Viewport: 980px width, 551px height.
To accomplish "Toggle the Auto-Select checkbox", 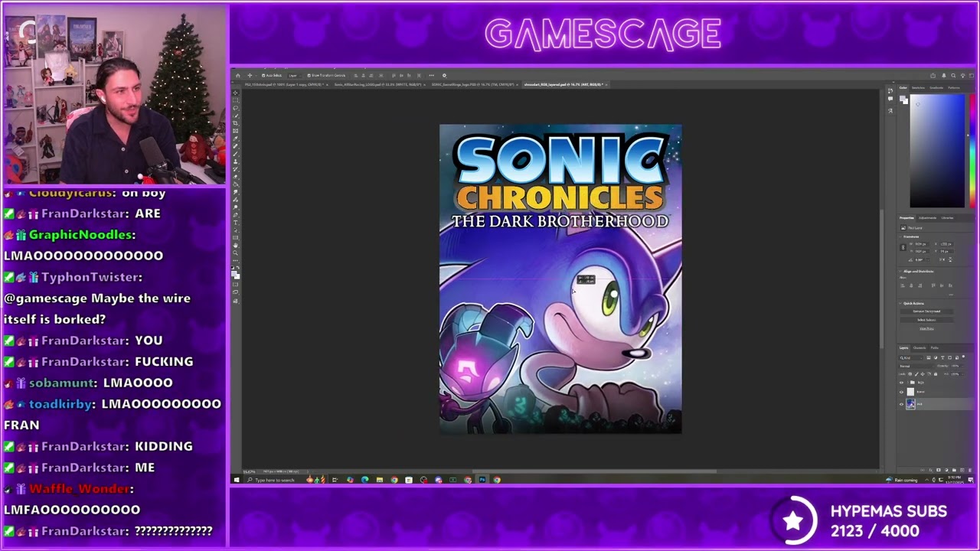I will 263,75.
